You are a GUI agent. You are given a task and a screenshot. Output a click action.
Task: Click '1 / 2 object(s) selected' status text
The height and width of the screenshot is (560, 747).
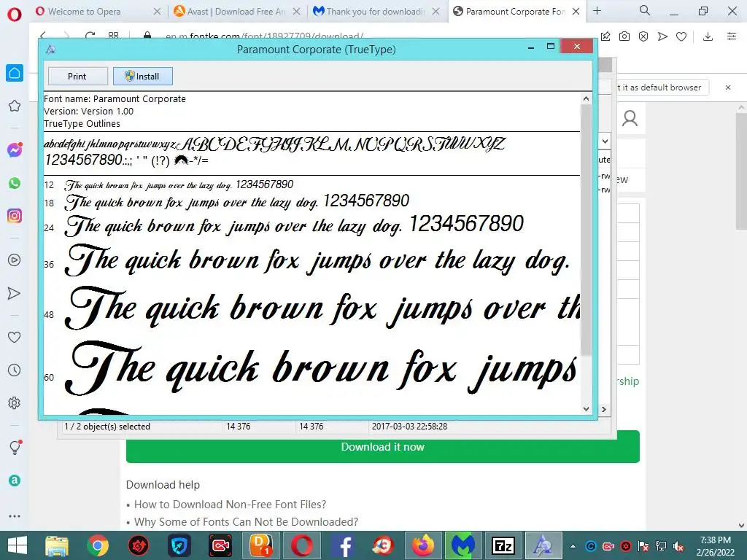[x=107, y=427]
